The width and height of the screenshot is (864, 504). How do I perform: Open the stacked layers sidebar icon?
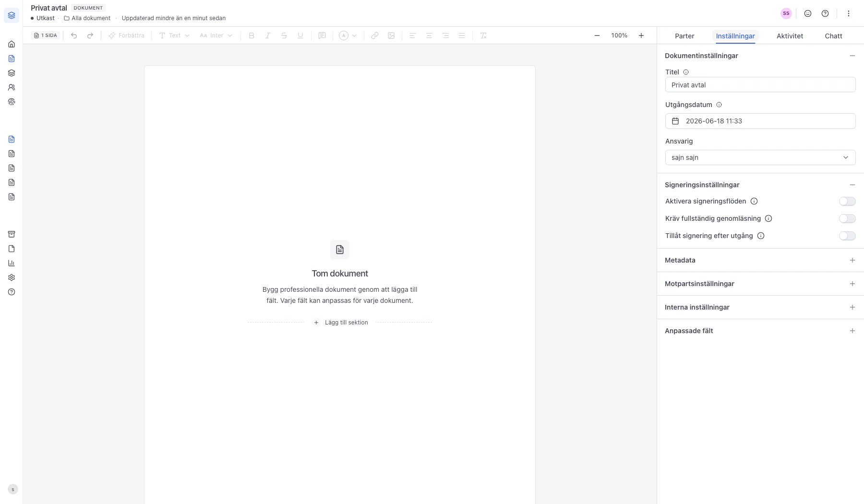12,73
